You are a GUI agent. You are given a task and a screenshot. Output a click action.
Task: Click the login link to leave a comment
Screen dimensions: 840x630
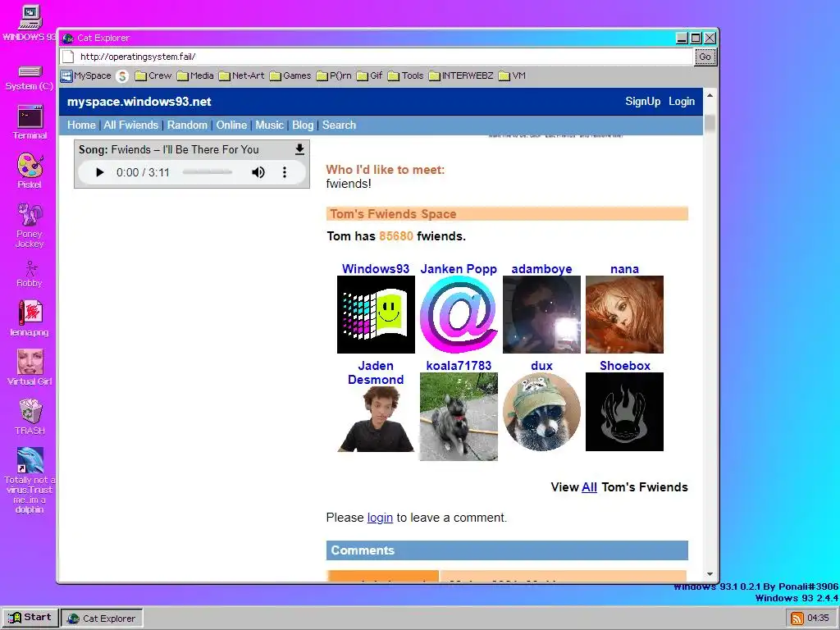pos(380,518)
